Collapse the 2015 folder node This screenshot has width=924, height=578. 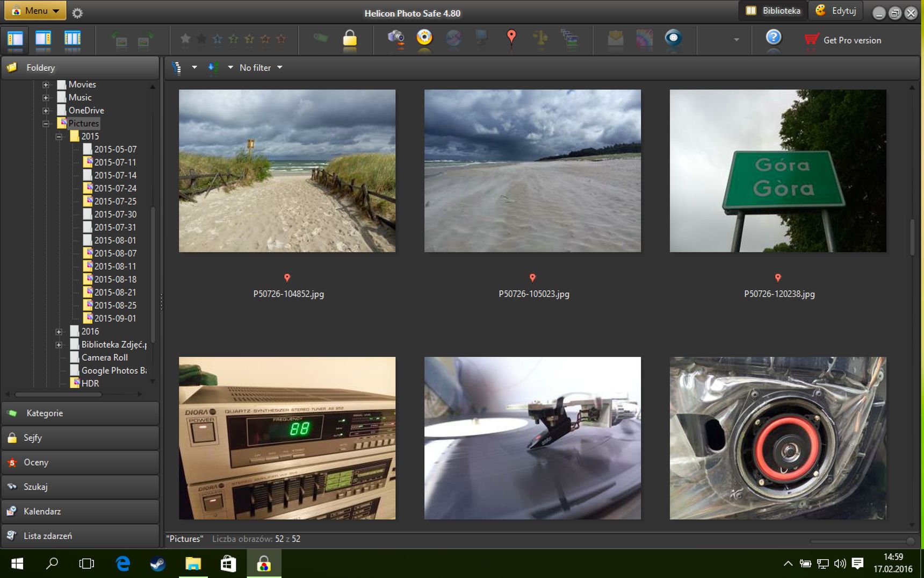[59, 137]
